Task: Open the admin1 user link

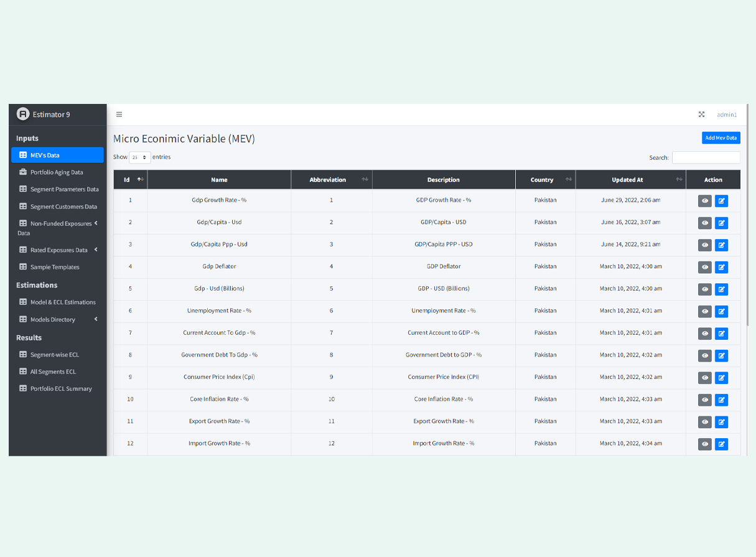Action: click(x=726, y=115)
